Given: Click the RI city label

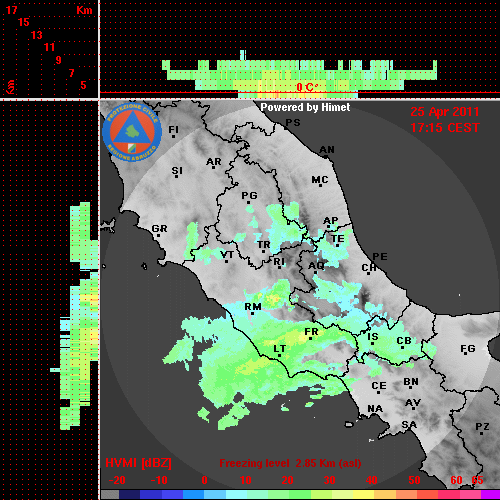Looking at the screenshot, I should pos(279,262).
